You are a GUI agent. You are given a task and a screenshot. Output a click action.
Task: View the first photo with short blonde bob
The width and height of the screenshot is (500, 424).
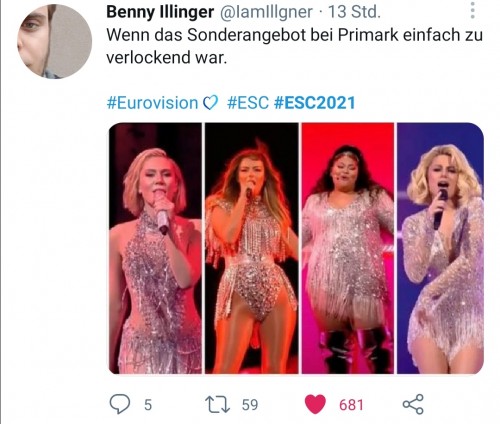click(x=156, y=248)
